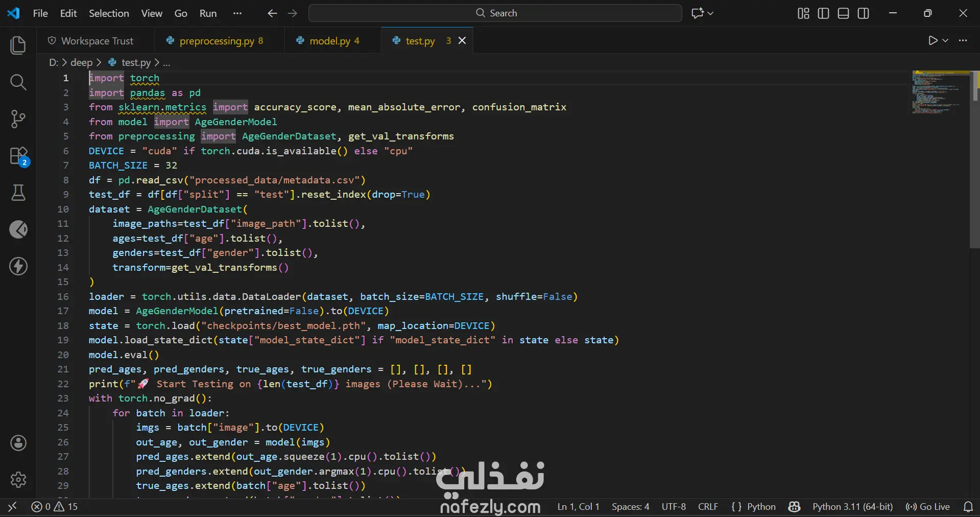Click "torch.no_grad()" on line 23

[x=162, y=398]
